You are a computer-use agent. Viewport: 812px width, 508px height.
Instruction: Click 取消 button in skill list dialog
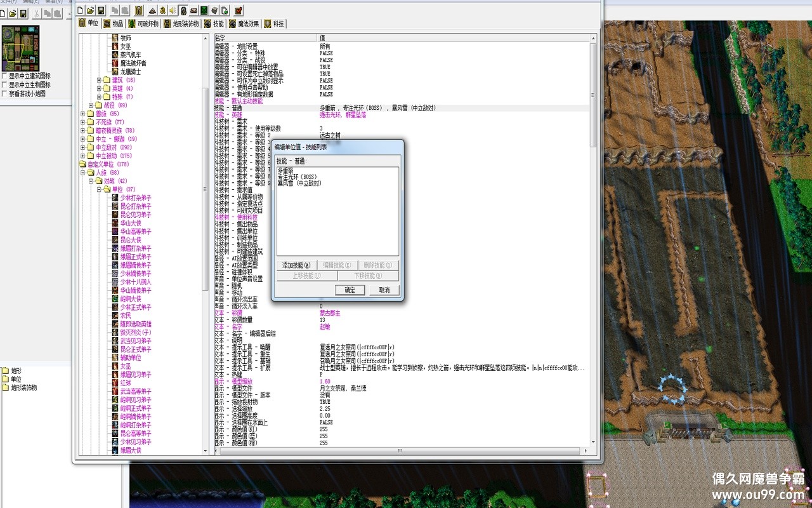(384, 290)
